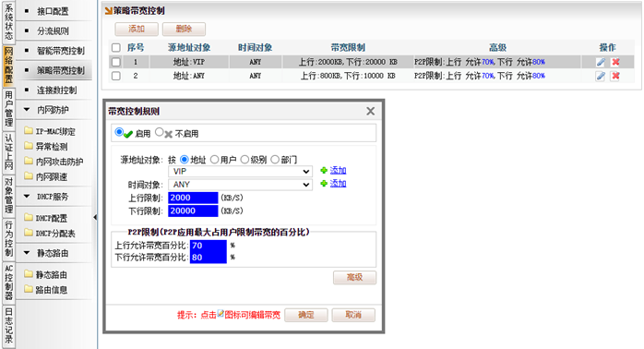Switch to 日志记录 vertical tab
644x349 pixels.
(x=8, y=326)
